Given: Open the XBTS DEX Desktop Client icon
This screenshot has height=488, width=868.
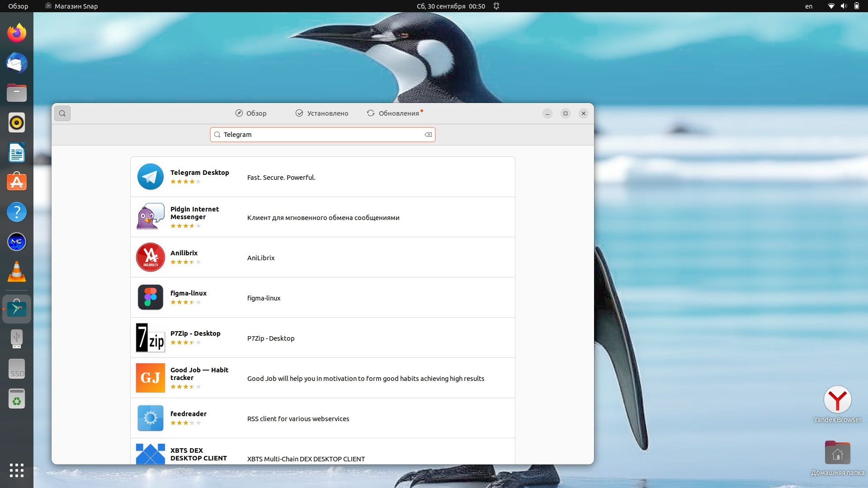Looking at the screenshot, I should point(151,454).
